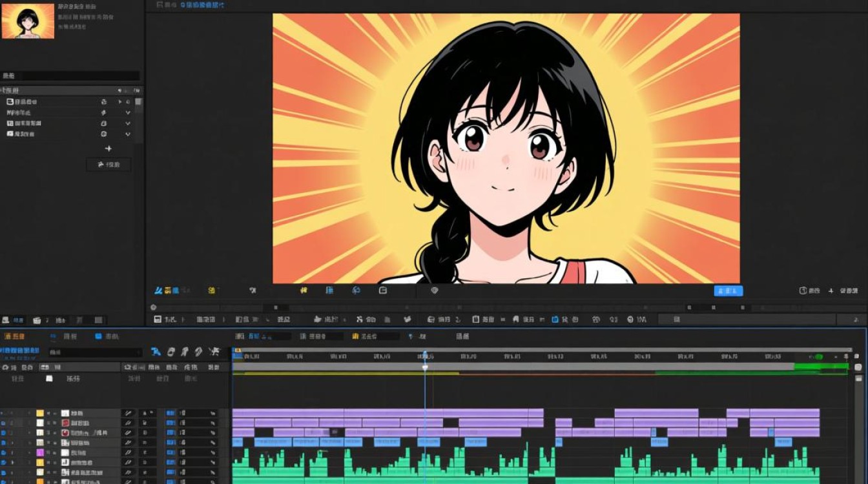Open the chevron dropdown on second project row
Screen dimensions: 868x484
tap(128, 113)
